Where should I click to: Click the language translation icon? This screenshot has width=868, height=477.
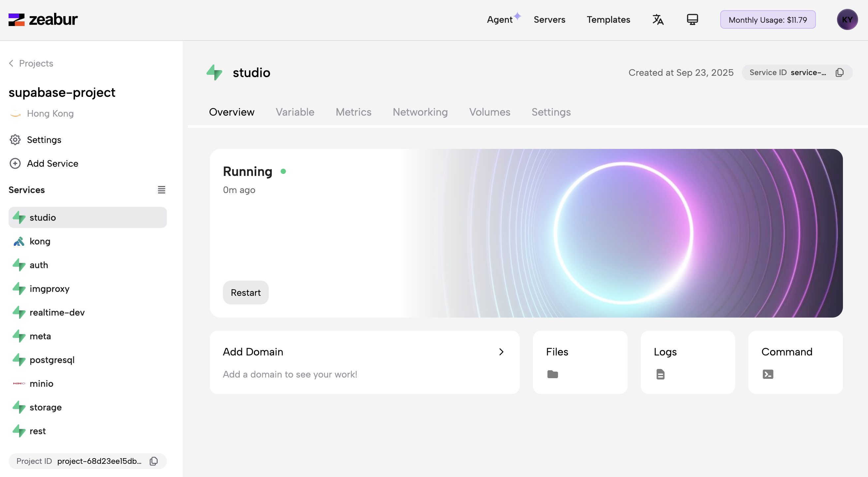tap(658, 19)
